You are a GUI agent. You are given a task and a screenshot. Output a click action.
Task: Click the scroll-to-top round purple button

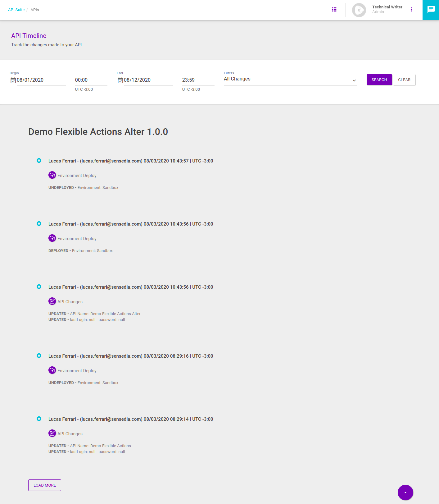pos(405,492)
